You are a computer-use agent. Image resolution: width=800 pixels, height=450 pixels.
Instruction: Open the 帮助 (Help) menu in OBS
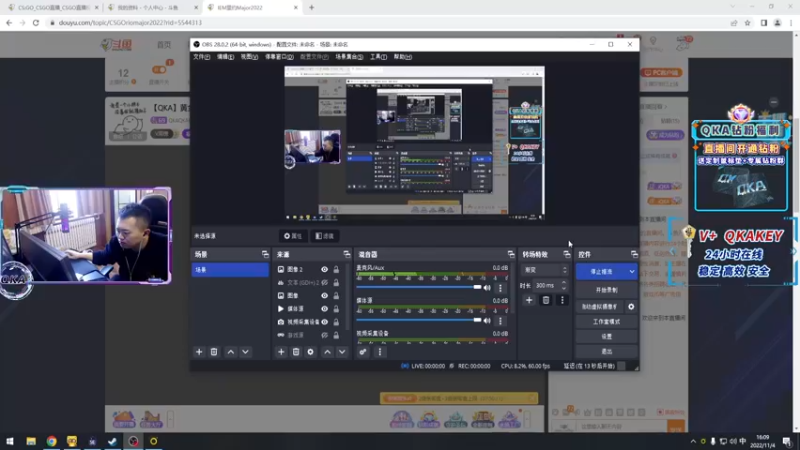(x=403, y=57)
